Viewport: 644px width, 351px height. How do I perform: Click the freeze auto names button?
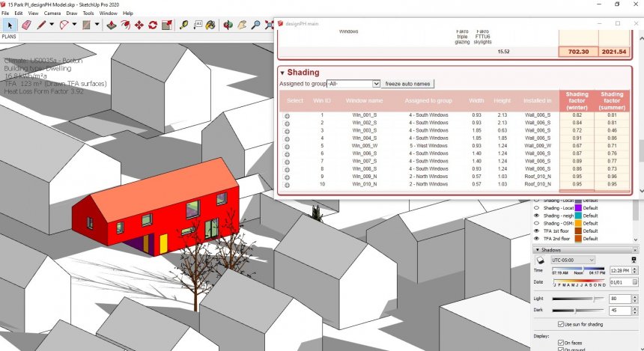pos(407,84)
